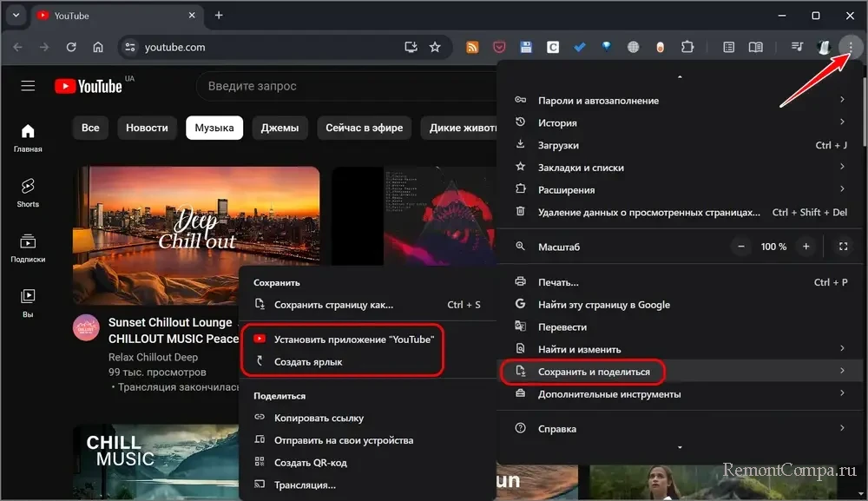This screenshot has width=868, height=501.
Task: Select Создать QR-код
Action: pyautogui.click(x=367, y=462)
